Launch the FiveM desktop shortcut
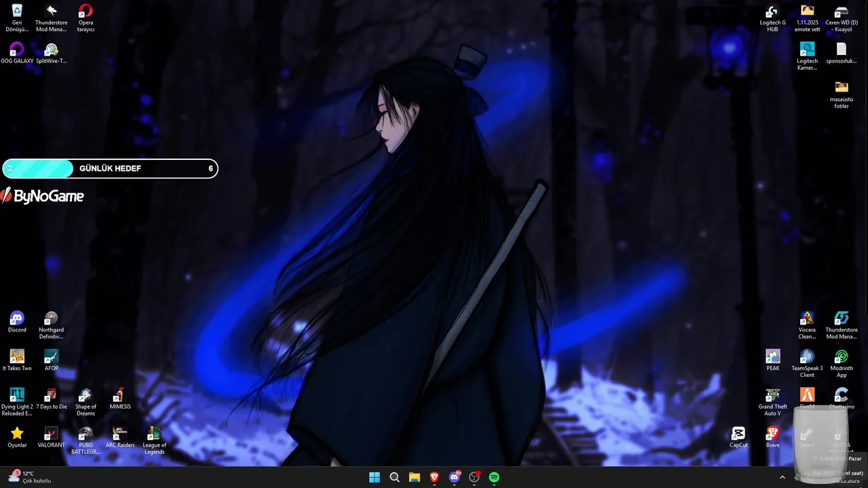The width and height of the screenshot is (868, 488). click(x=807, y=399)
